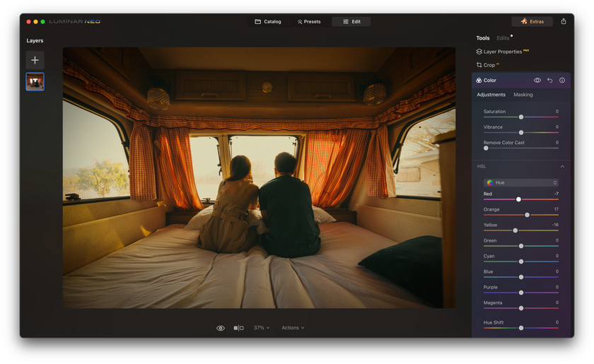Click the Crop tool icon

pos(479,65)
